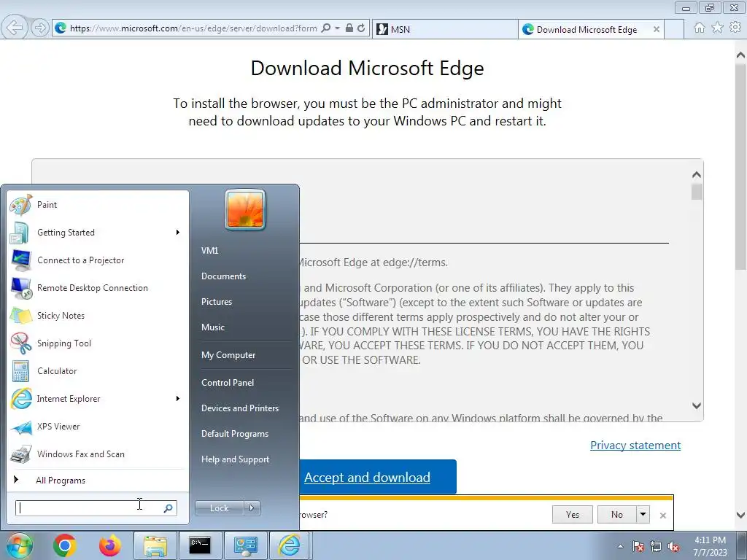Open Google Chrome from the taskbar
This screenshot has width=747, height=560.
tap(65, 545)
